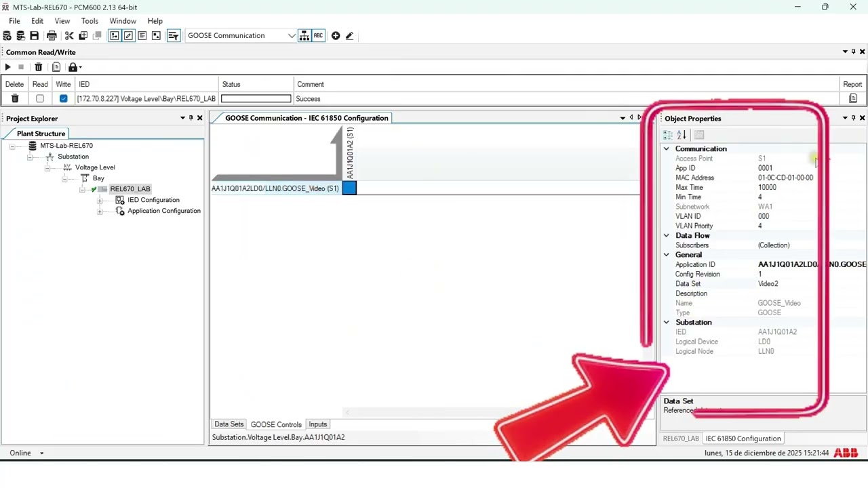Toggle the Object Properties edit icon in toolbar
The width and height of the screenshot is (868, 488).
coord(128,36)
